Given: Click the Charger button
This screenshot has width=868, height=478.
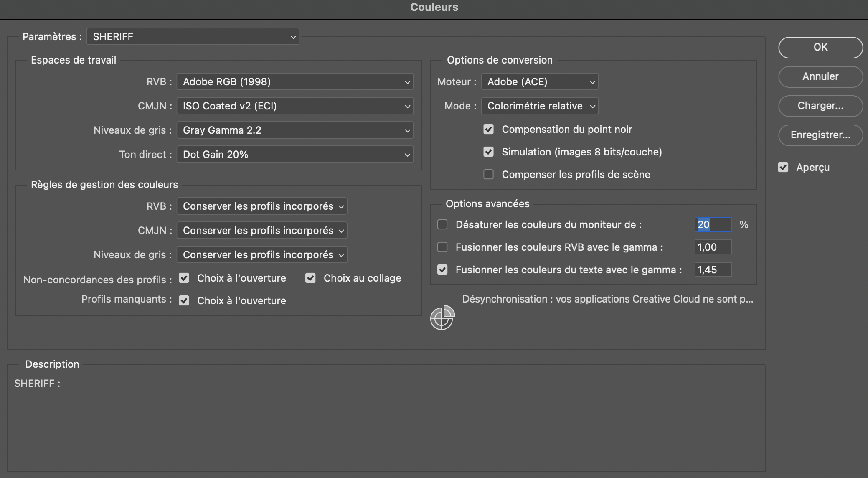Looking at the screenshot, I should pyautogui.click(x=820, y=106).
